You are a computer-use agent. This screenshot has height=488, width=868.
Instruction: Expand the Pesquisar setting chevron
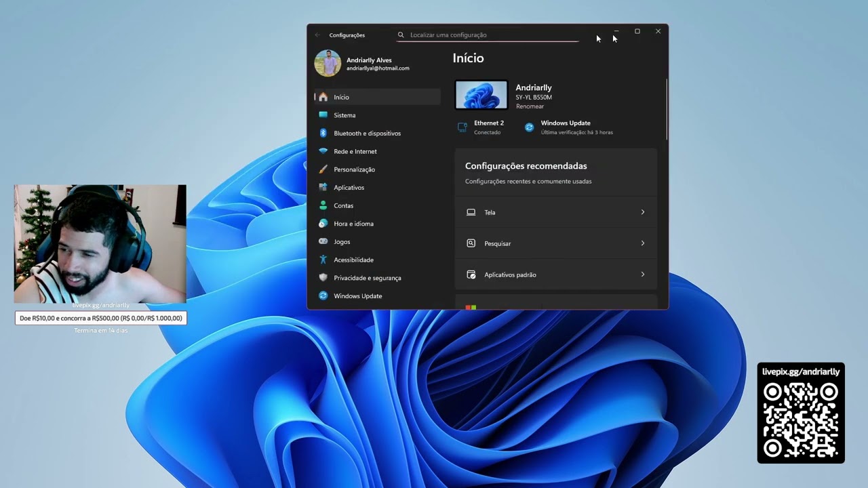tap(643, 243)
